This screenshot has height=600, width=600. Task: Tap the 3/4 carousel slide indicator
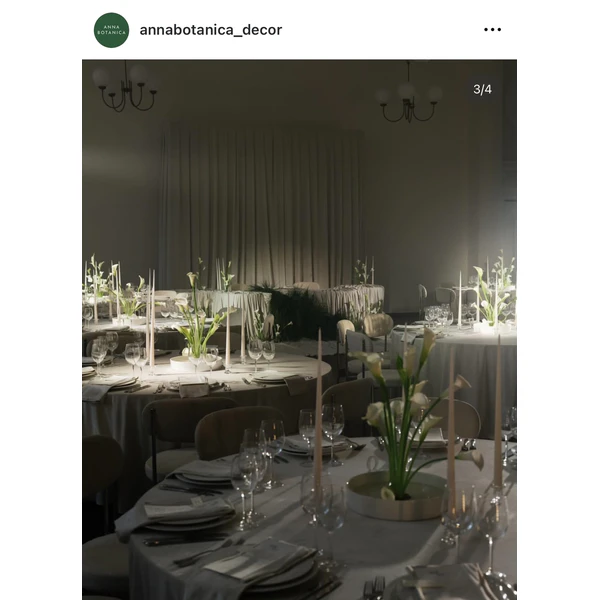(482, 89)
